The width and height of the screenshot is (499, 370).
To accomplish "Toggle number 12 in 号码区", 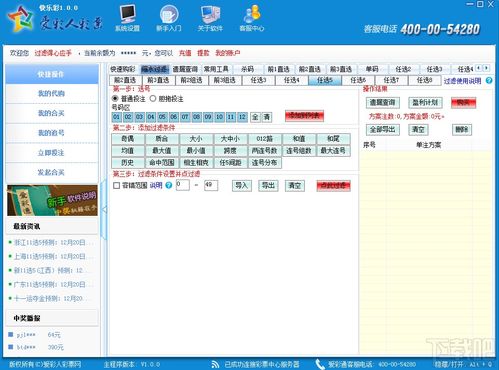I will click(x=242, y=117).
